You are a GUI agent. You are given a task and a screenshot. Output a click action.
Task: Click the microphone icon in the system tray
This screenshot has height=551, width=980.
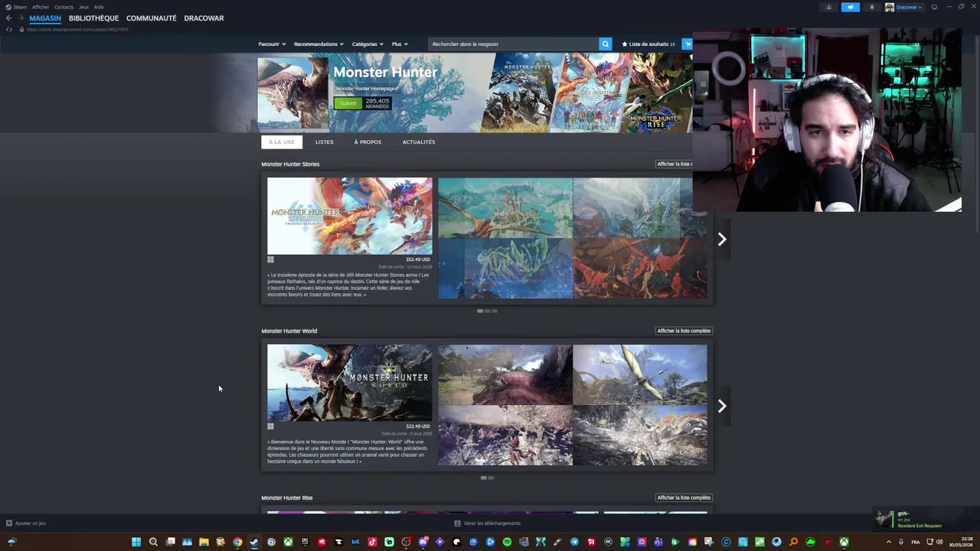[x=901, y=542]
